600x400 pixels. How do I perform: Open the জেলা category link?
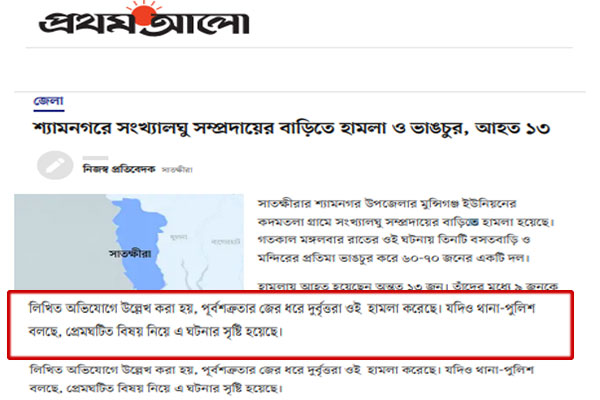(x=49, y=101)
